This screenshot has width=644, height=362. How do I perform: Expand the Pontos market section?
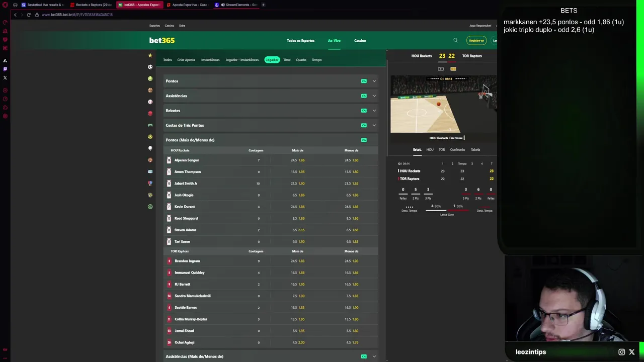271,81
